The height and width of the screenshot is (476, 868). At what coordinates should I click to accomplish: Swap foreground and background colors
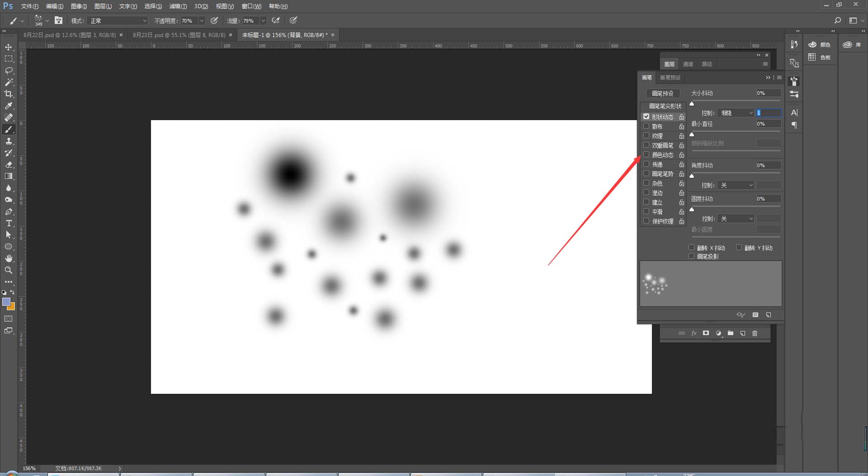[12, 292]
